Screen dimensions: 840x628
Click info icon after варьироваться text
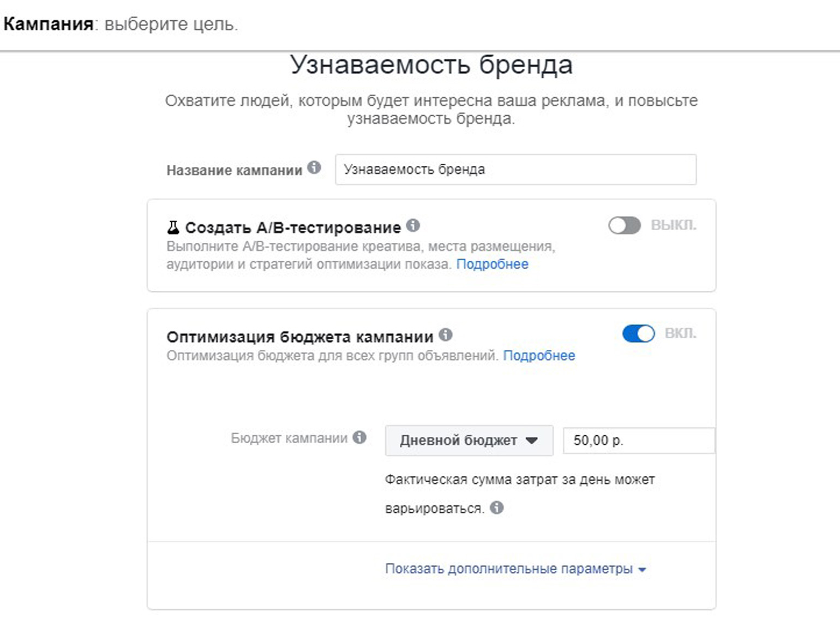496,507
